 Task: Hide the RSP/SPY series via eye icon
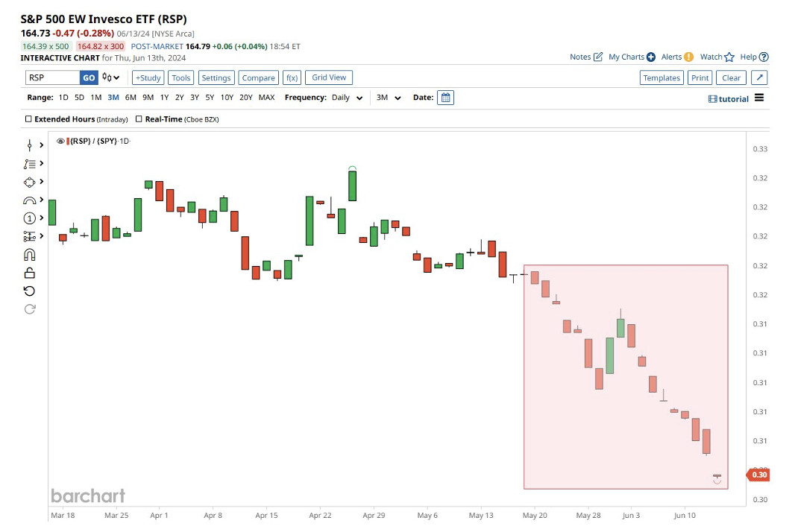(60, 141)
